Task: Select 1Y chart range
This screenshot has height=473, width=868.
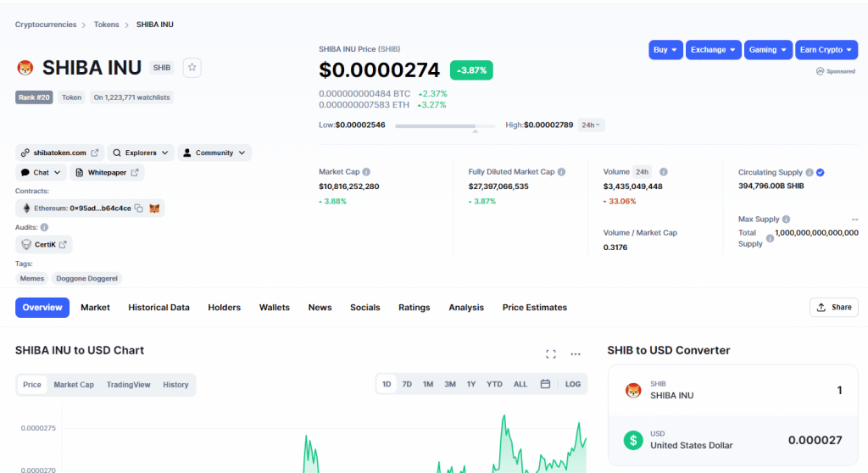Action: coord(471,384)
